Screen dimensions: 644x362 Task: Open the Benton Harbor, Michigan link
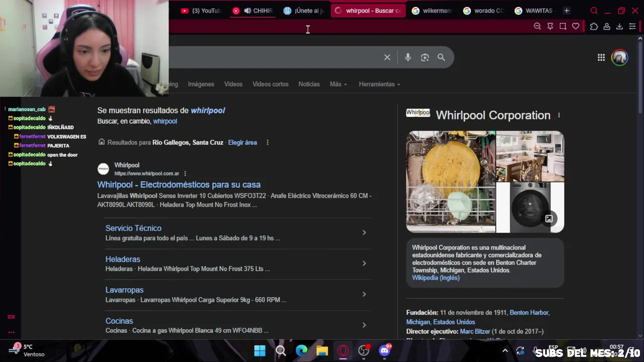[477, 317]
